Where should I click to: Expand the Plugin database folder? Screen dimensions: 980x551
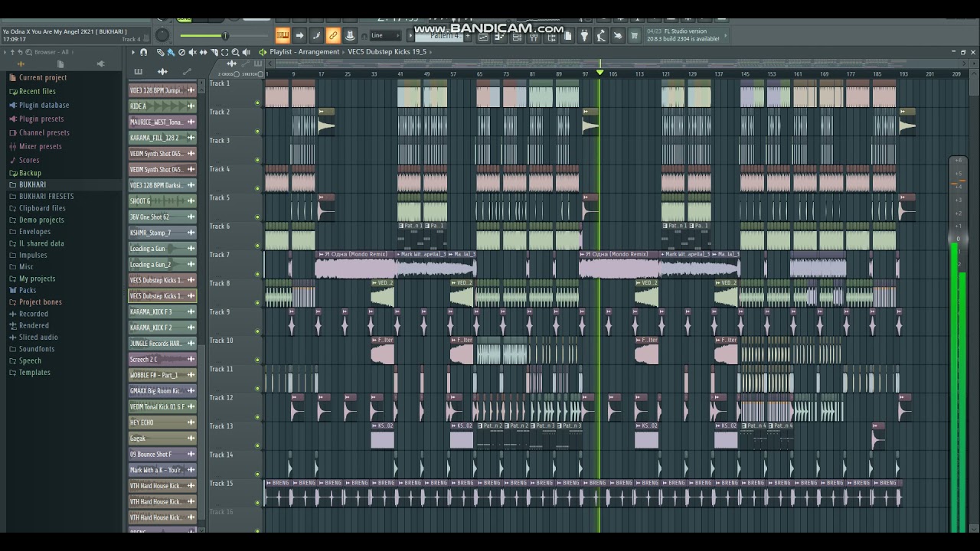tap(44, 105)
